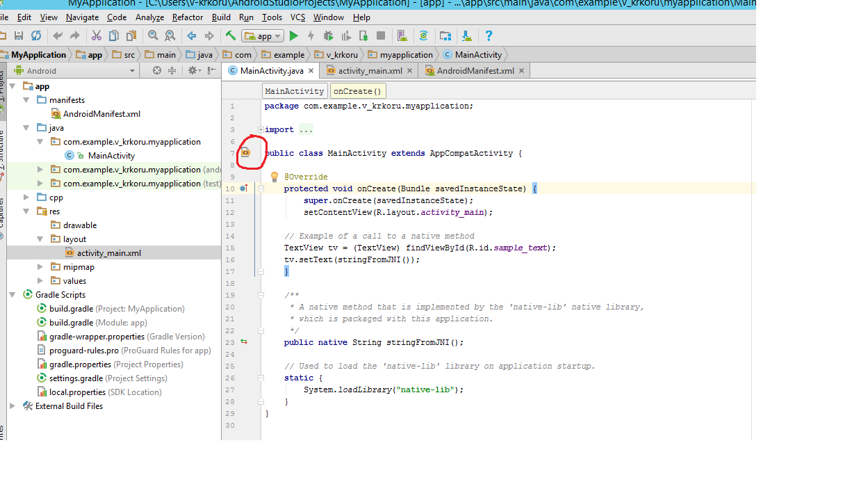The height and width of the screenshot is (498, 868).
Task: Expand the mipmap folder
Action: (40, 267)
